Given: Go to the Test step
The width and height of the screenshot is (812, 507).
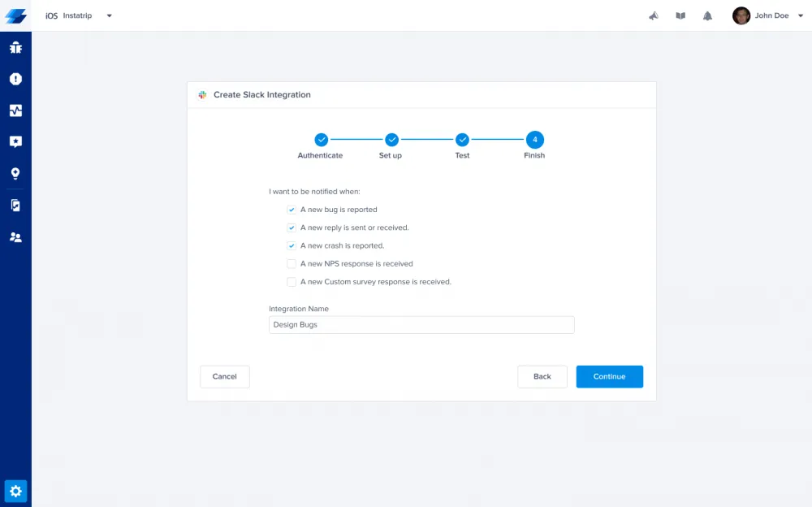Looking at the screenshot, I should coord(462,140).
